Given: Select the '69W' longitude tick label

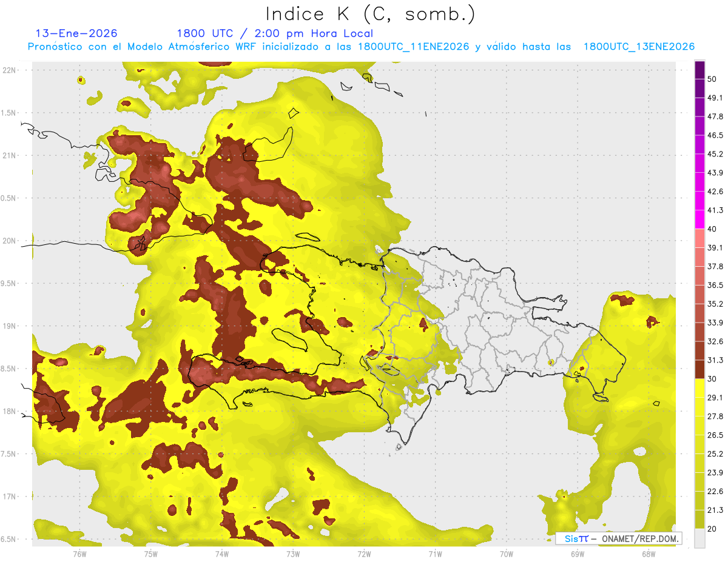Looking at the screenshot, I should coord(578,554).
